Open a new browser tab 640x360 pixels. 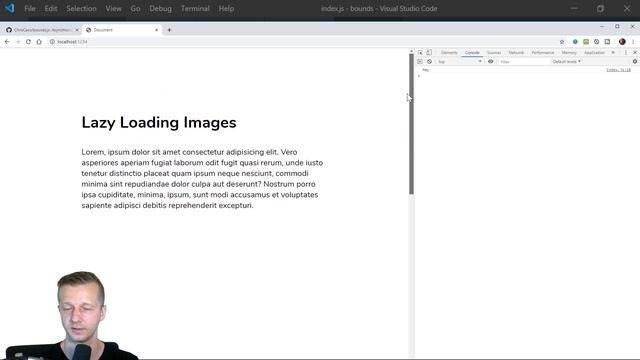coord(169,30)
